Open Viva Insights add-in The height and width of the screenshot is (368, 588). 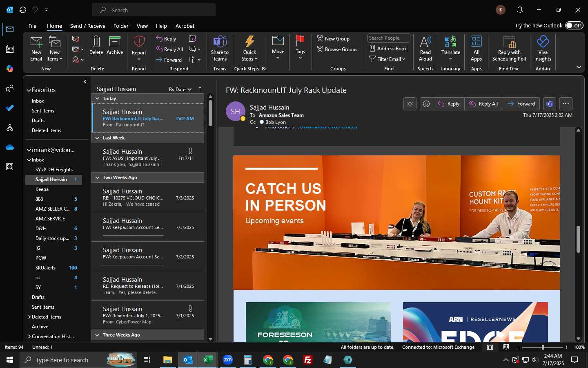click(x=543, y=49)
